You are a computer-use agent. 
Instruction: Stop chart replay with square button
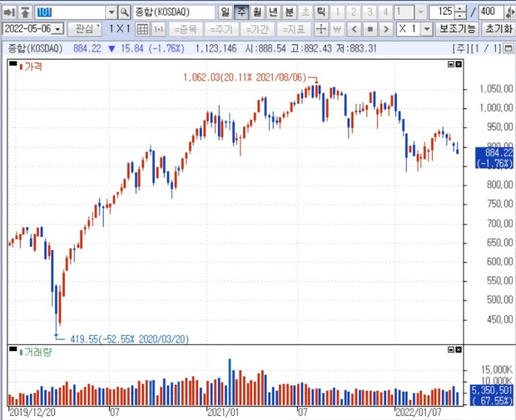370,29
